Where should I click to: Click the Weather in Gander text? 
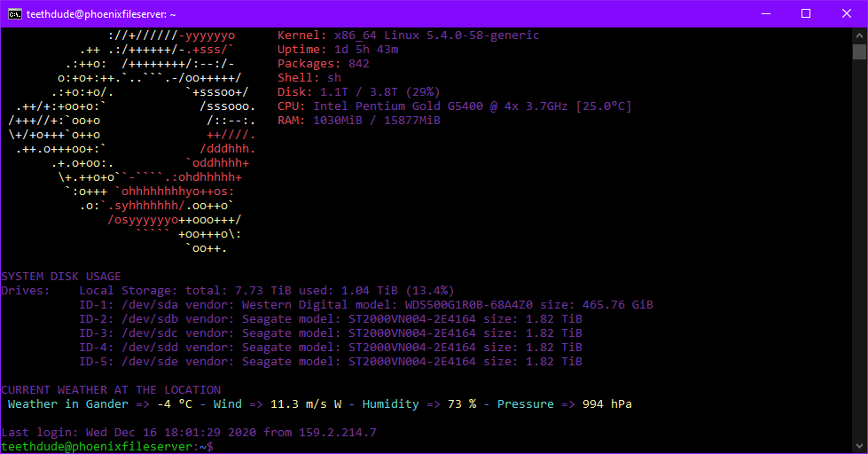pos(68,404)
